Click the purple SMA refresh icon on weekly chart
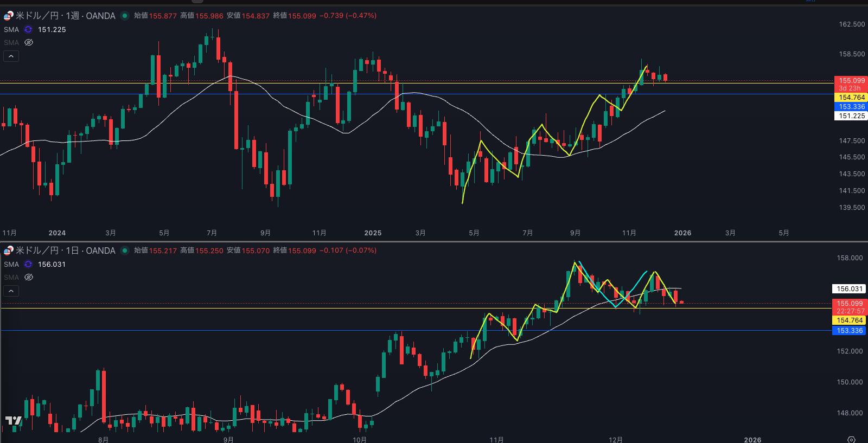 pos(28,30)
